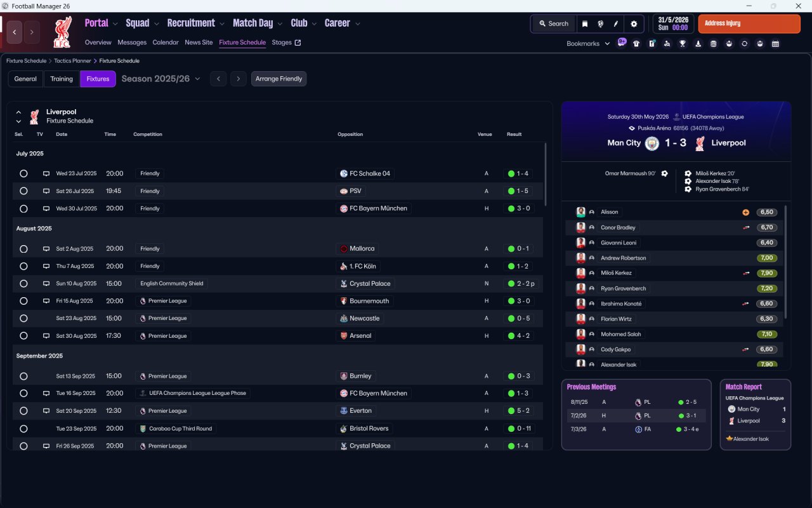Open the Bookmarks dropdown
This screenshot has height=508, width=812.
click(x=588, y=44)
